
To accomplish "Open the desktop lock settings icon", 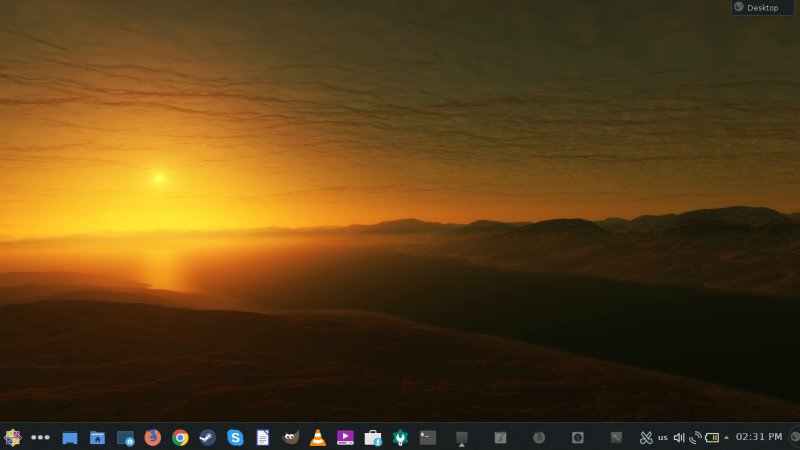I will coord(125,438).
